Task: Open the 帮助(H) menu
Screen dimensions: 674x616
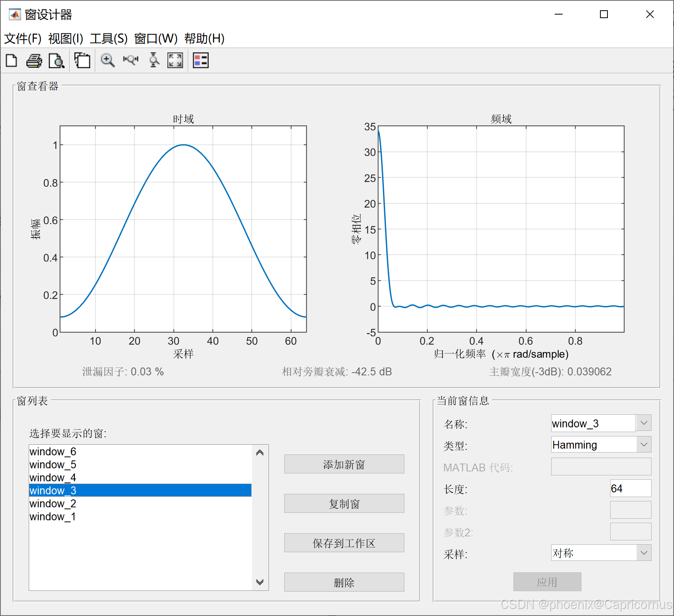Action: tap(204, 39)
